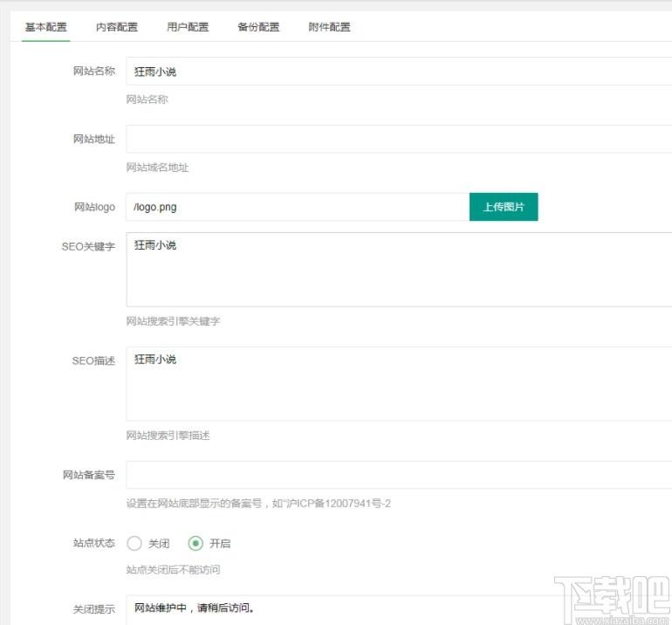The width and height of the screenshot is (672, 625).
Task: Click the 网站名称 input field
Action: point(399,72)
